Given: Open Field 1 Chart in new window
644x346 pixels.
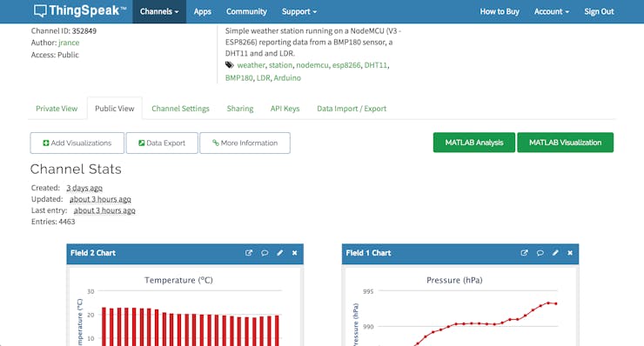Looking at the screenshot, I should coord(524,253).
